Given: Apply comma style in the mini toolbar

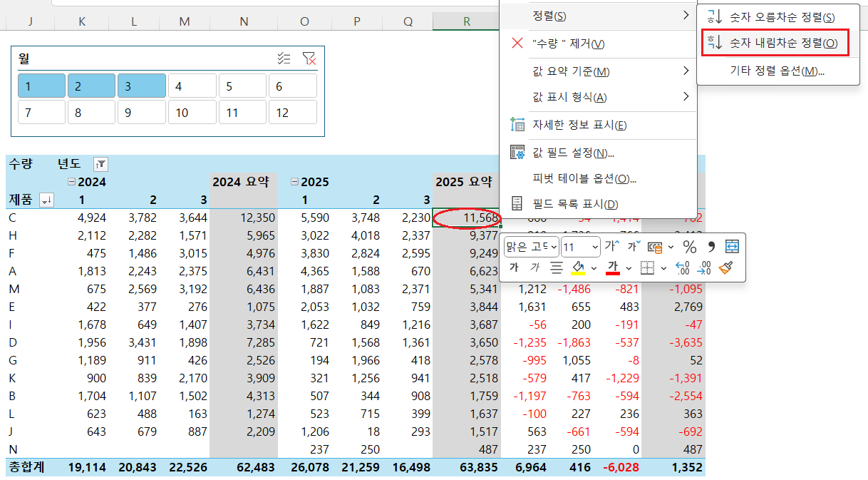Looking at the screenshot, I should [x=711, y=247].
